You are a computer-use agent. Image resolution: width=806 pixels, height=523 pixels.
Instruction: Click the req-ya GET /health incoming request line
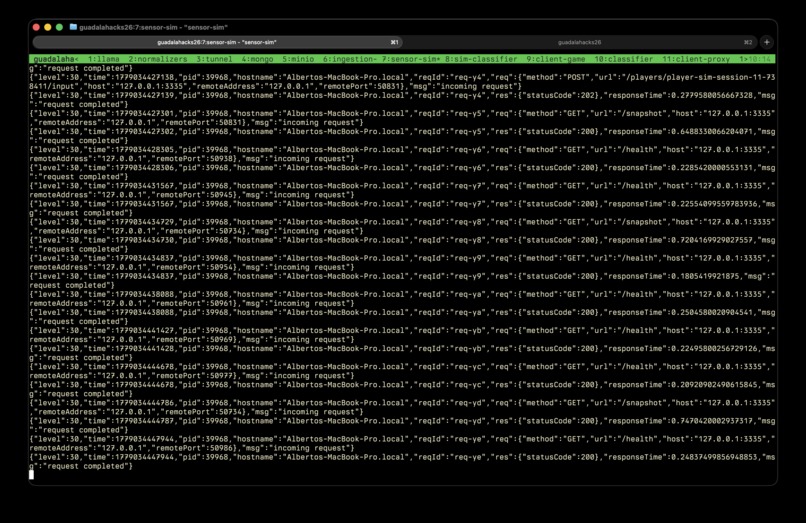402,299
